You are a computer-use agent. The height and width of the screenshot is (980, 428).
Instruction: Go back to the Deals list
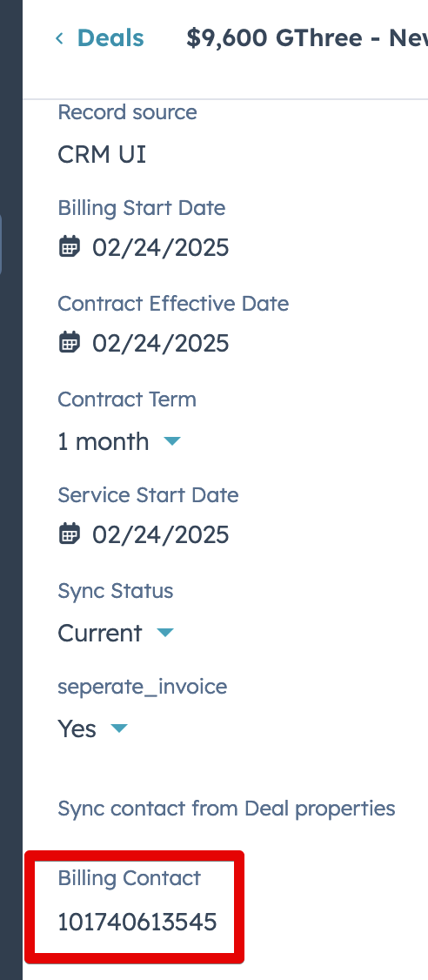click(x=110, y=38)
